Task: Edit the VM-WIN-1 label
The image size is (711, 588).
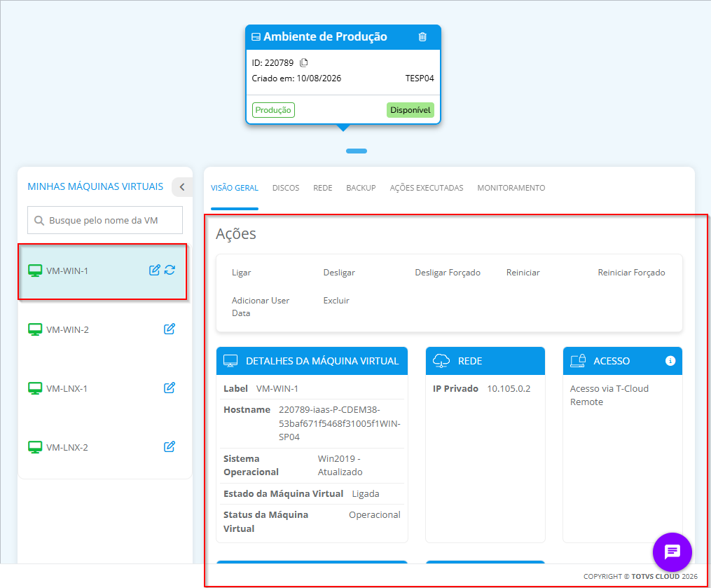Action: [155, 270]
